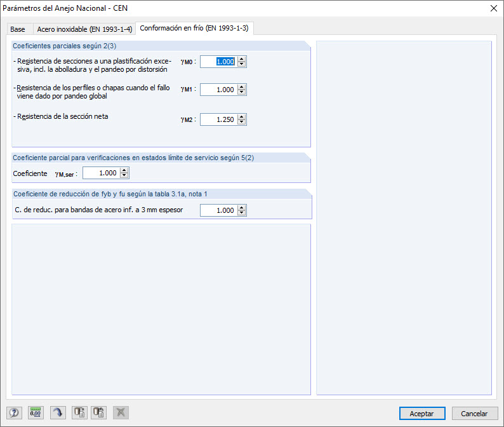The image size is (504, 427).
Task: Increase γM0 with the up spinner arrow
Action: (242, 59)
